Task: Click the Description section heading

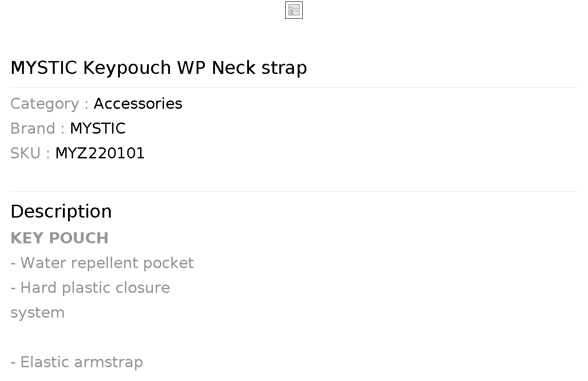Action: coord(61,212)
